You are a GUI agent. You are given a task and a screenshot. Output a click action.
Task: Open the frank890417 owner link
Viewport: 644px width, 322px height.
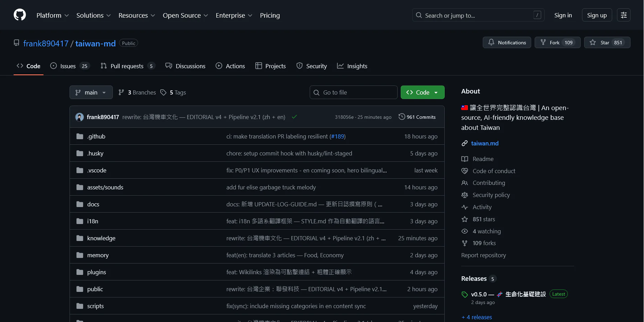46,43
